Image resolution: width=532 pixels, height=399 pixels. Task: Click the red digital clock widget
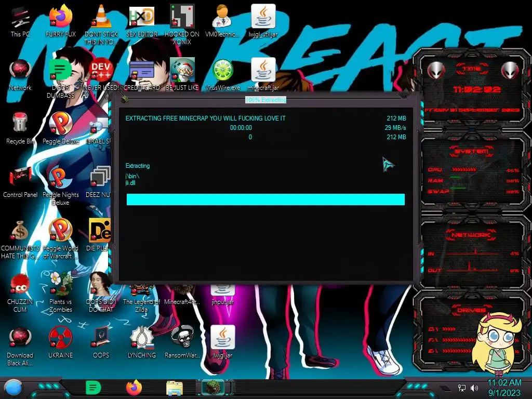pyautogui.click(x=477, y=89)
